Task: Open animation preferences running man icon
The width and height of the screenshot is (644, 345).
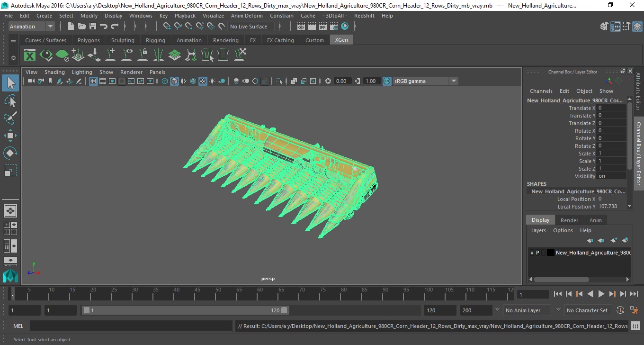Action: (x=634, y=310)
